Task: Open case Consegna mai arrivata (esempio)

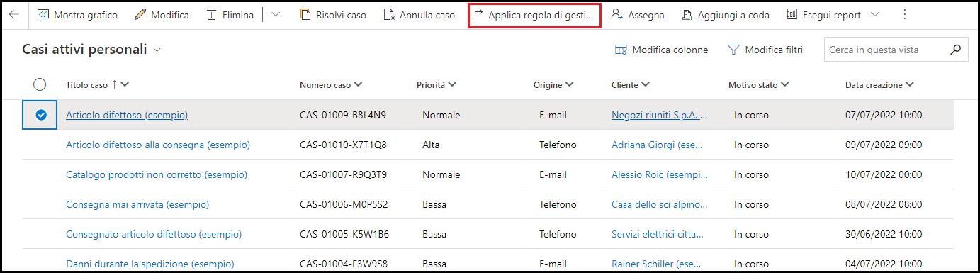Action: pos(137,204)
